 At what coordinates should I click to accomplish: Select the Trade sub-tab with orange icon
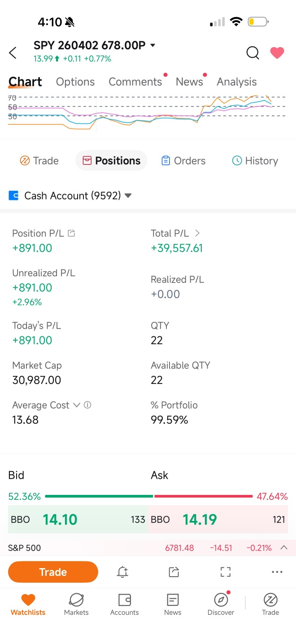click(39, 161)
